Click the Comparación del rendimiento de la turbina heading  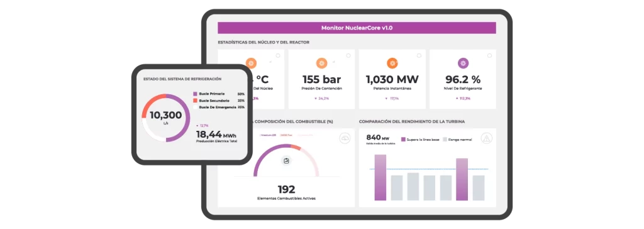pyautogui.click(x=412, y=121)
